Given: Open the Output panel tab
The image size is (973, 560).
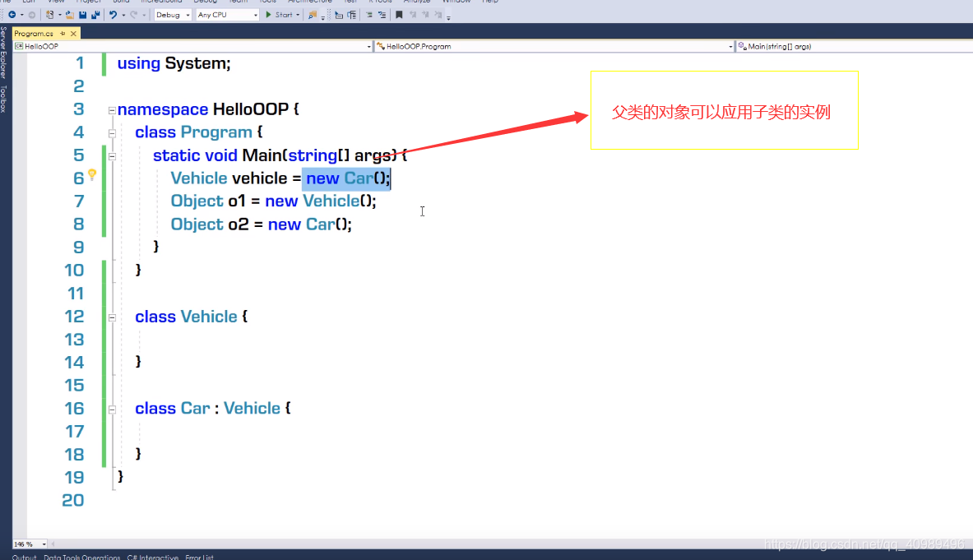Looking at the screenshot, I should tap(24, 557).
